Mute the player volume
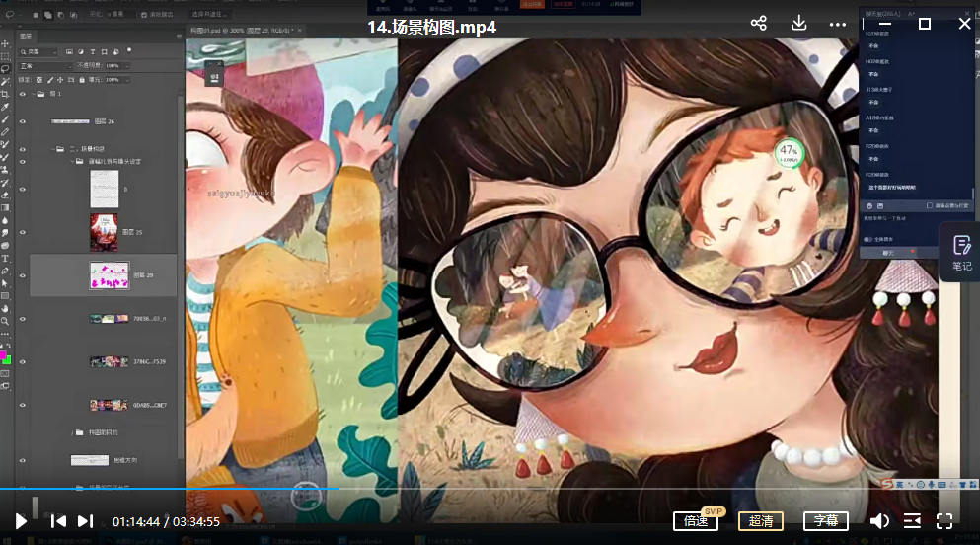Screen dimensions: 980x545 [x=878, y=521]
